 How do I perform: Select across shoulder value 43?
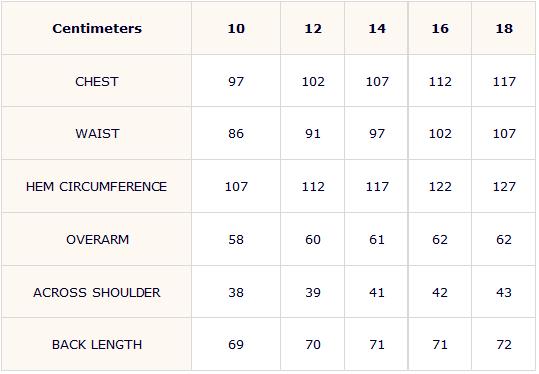pos(504,293)
